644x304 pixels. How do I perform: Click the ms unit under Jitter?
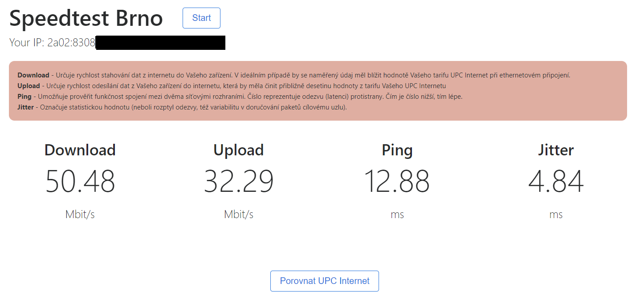pos(556,214)
